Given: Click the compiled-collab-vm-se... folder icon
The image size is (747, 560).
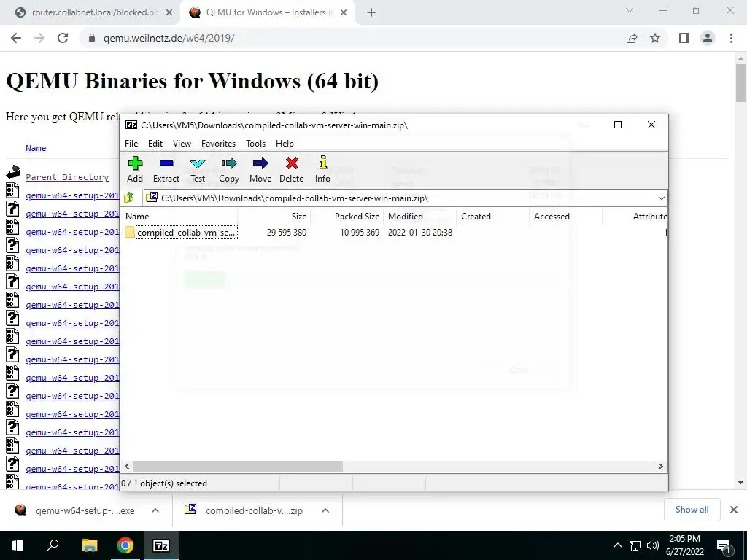Looking at the screenshot, I should click(x=130, y=233).
